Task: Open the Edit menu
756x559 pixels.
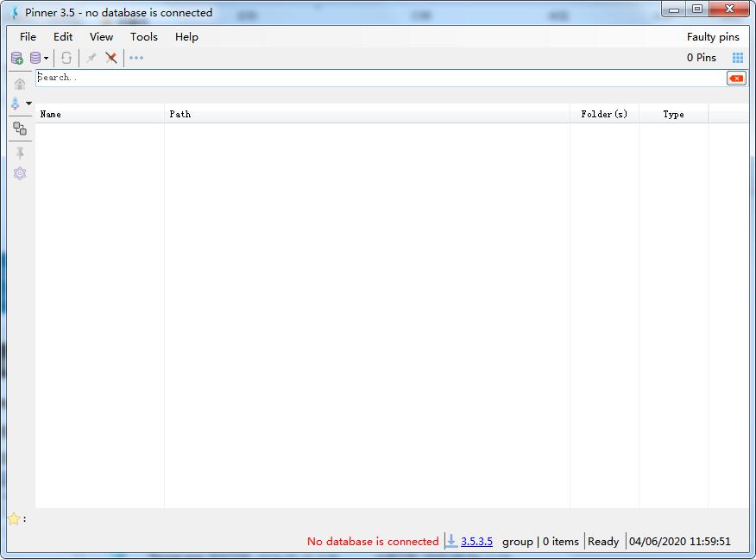Action: pos(63,37)
